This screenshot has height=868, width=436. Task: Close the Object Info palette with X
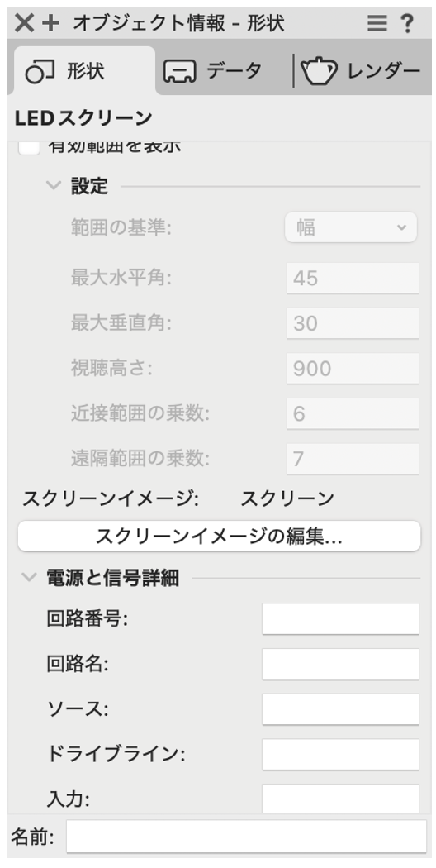tap(24, 23)
